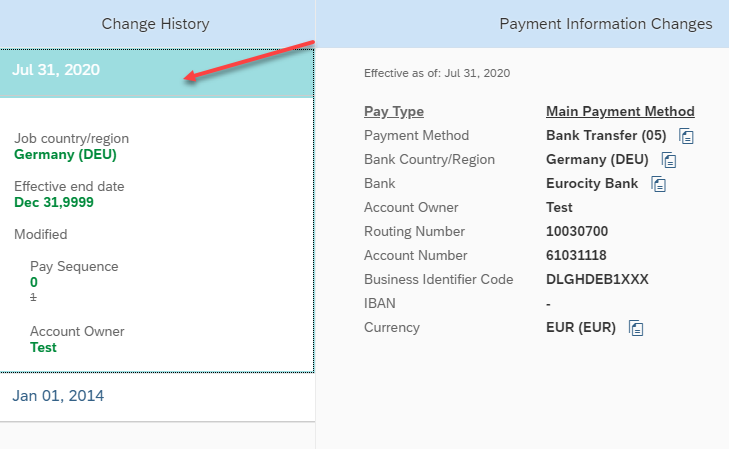Click the struck-through old Pay Sequence value

pyautogui.click(x=33, y=297)
